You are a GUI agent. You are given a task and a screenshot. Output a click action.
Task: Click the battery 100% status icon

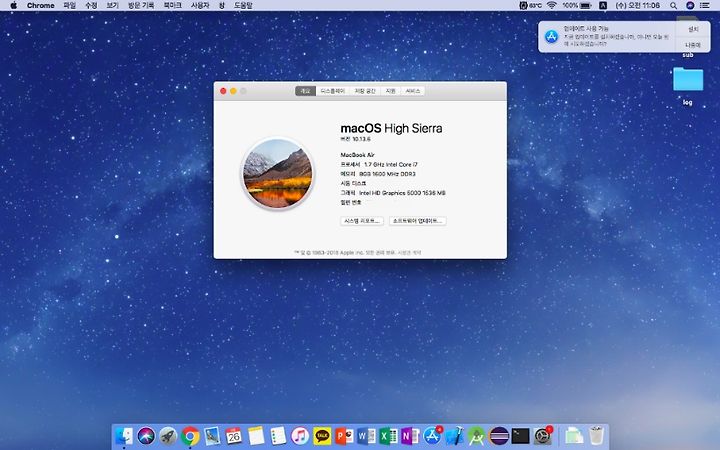click(x=577, y=6)
